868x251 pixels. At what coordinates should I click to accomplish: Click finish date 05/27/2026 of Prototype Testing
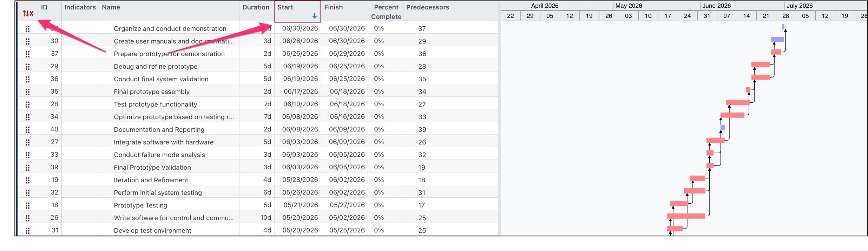pyautogui.click(x=347, y=205)
